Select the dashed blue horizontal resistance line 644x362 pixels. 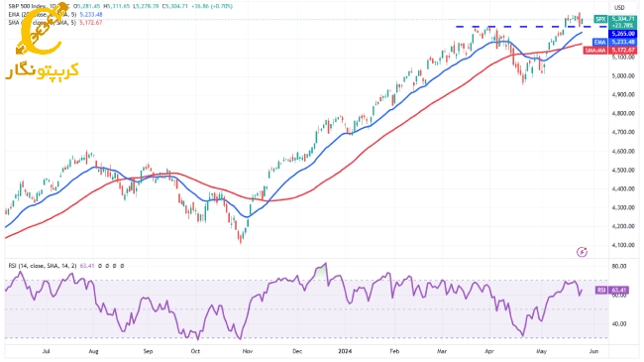pos(531,27)
